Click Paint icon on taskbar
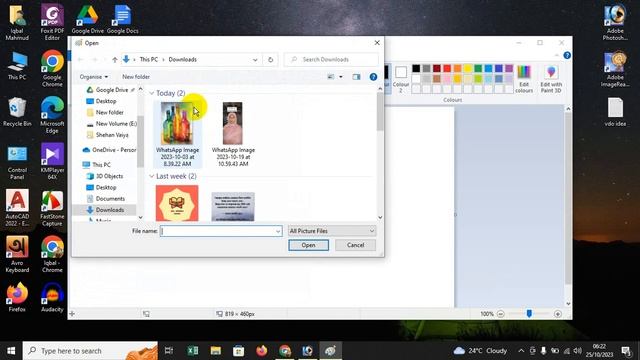This screenshot has height=360, width=640. coord(331,351)
